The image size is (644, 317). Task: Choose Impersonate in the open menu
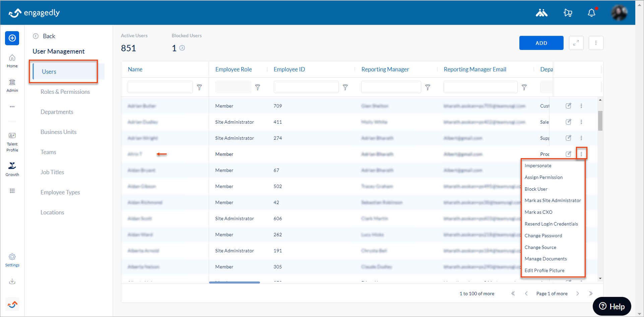point(538,165)
